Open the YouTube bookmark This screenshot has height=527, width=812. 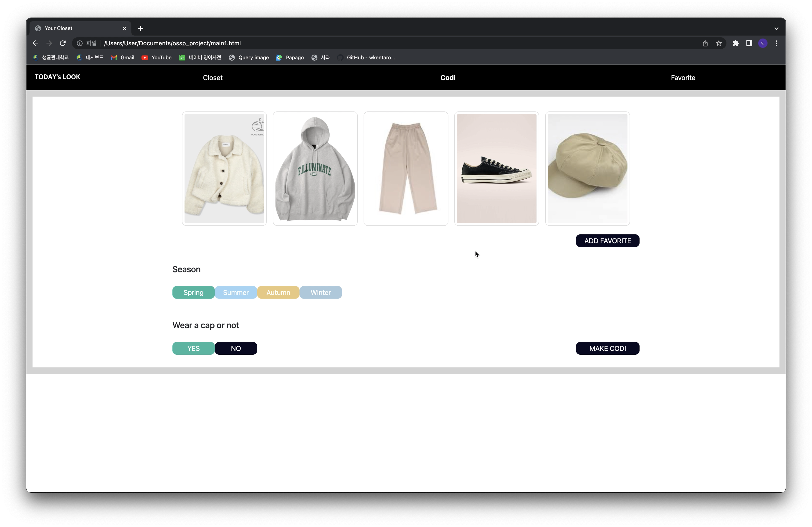click(x=157, y=58)
